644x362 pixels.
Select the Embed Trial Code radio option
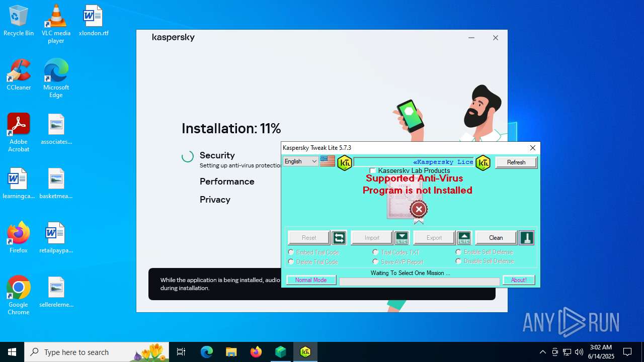tap(291, 252)
